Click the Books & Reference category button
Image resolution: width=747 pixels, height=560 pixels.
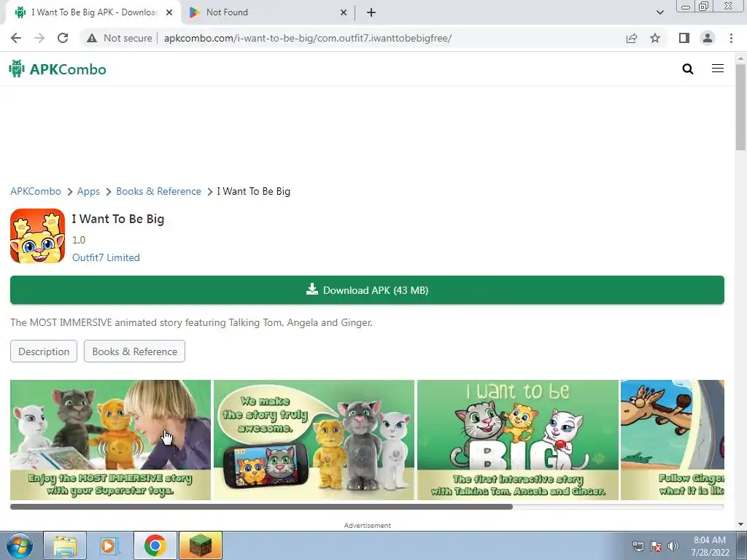click(x=135, y=351)
